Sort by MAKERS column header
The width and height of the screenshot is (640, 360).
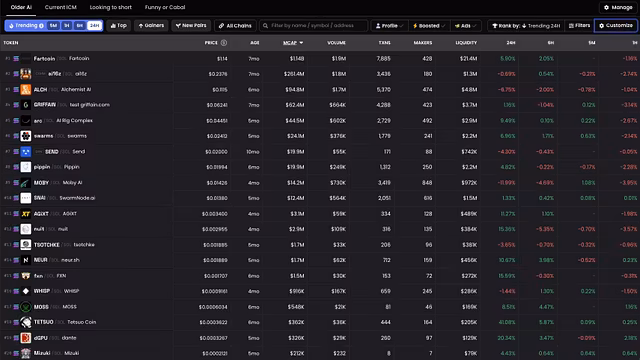click(x=423, y=43)
